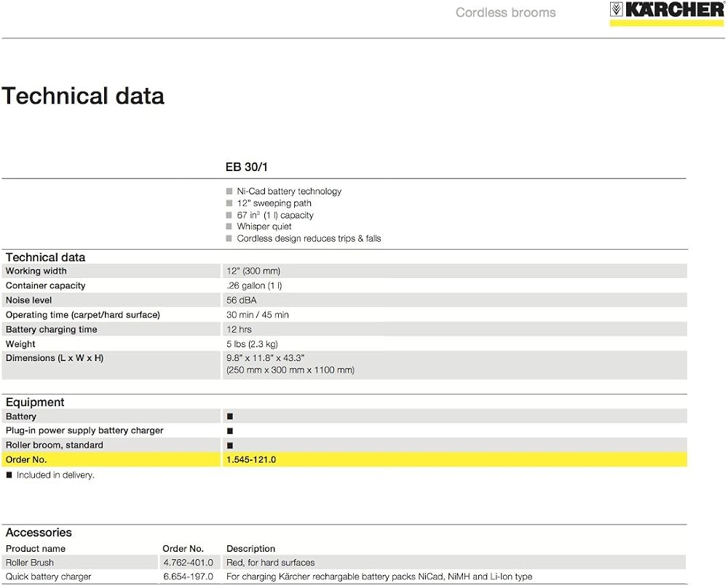Click the included marker in Battery row
The height and width of the screenshot is (586, 728).
pos(230,416)
